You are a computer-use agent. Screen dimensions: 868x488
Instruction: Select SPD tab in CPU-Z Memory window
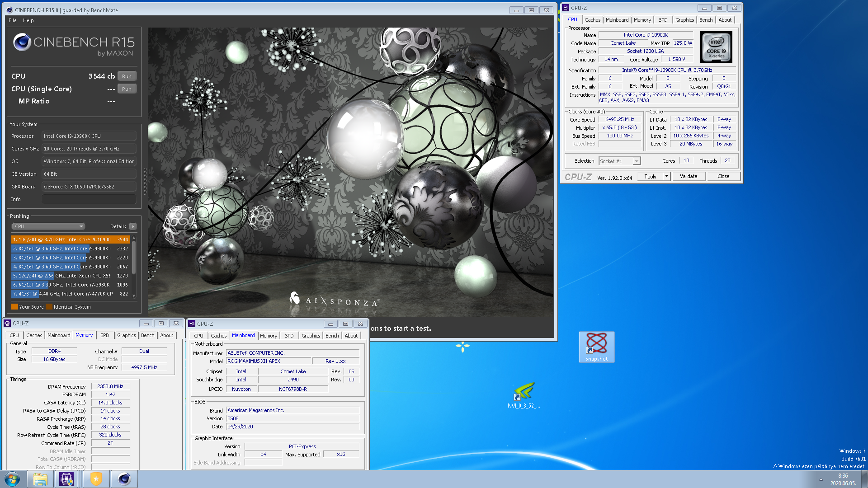(x=105, y=335)
